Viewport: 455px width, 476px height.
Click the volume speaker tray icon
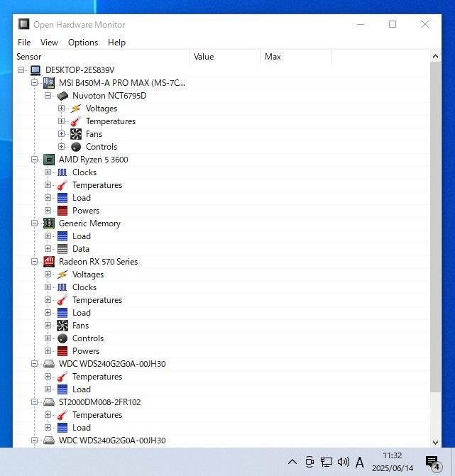[344, 462]
